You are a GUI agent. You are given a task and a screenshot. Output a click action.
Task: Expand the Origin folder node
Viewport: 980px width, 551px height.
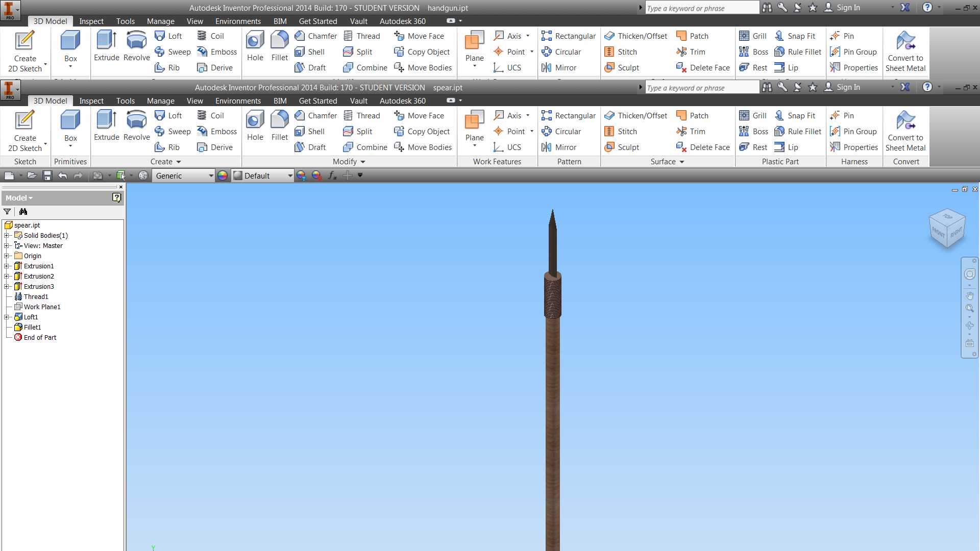7,256
